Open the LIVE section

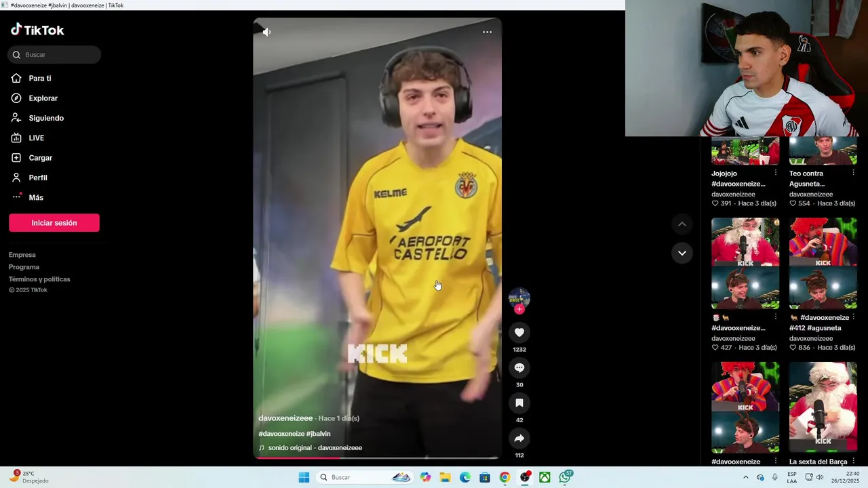(36, 138)
